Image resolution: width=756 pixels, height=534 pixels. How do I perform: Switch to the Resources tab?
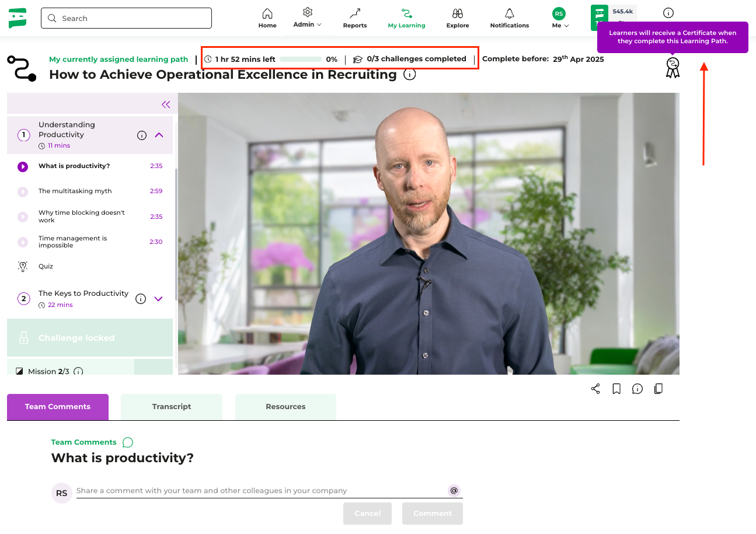click(x=285, y=407)
